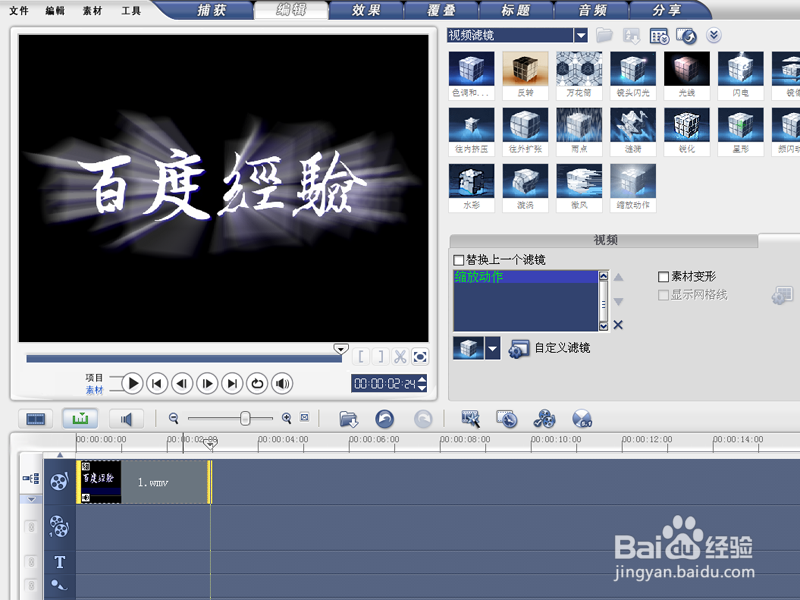Jump to the clip end

point(232,383)
